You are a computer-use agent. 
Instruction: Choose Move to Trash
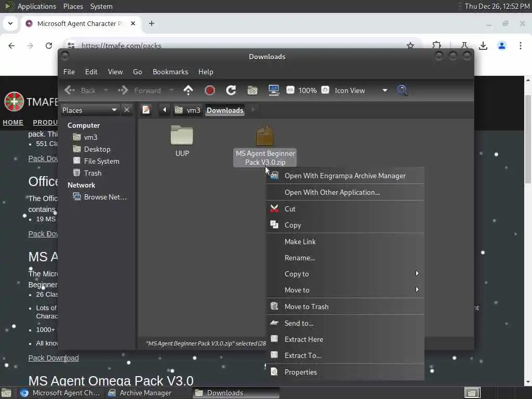pyautogui.click(x=345, y=307)
